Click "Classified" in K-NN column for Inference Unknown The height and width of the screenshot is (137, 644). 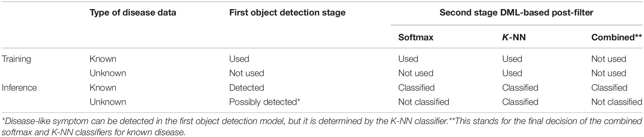(520, 102)
